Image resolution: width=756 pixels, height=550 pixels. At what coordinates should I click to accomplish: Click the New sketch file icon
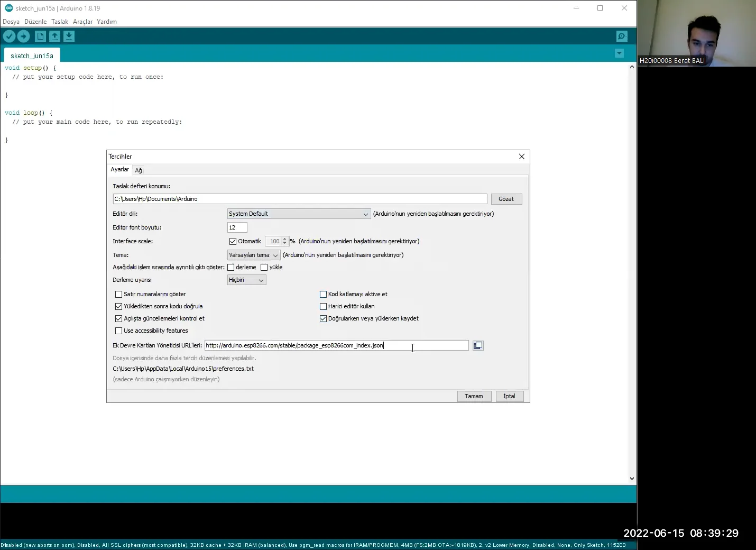(x=40, y=36)
